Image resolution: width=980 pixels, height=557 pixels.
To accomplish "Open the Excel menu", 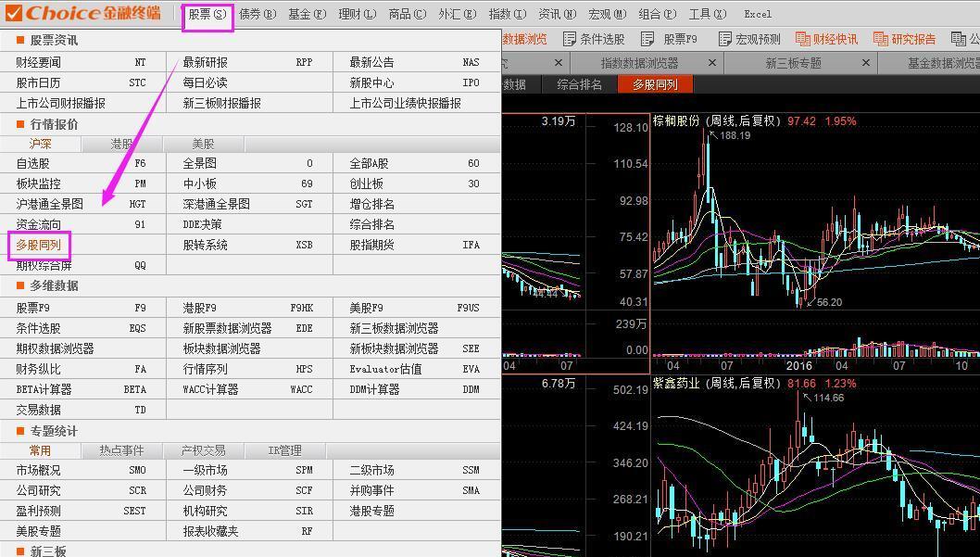I will click(x=758, y=15).
